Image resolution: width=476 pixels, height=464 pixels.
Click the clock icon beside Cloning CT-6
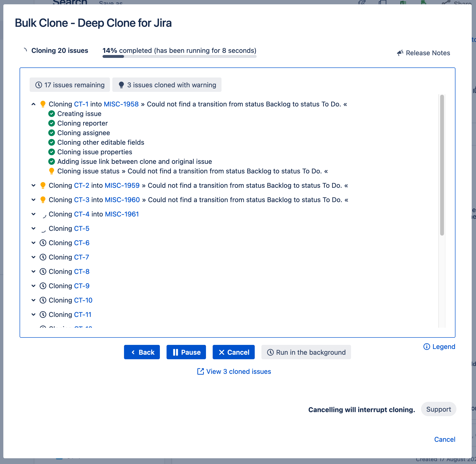coord(43,243)
